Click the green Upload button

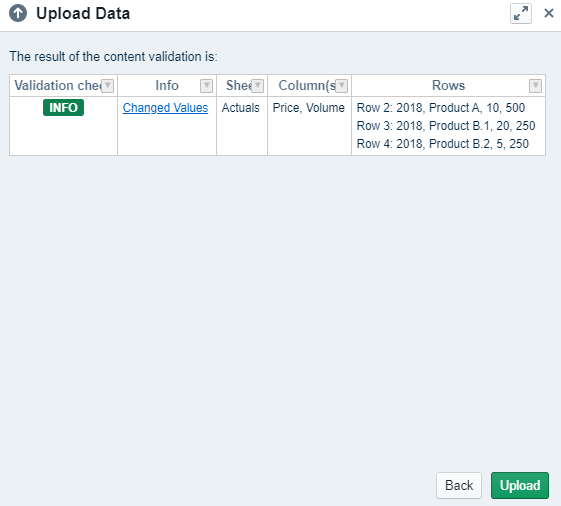coord(519,485)
